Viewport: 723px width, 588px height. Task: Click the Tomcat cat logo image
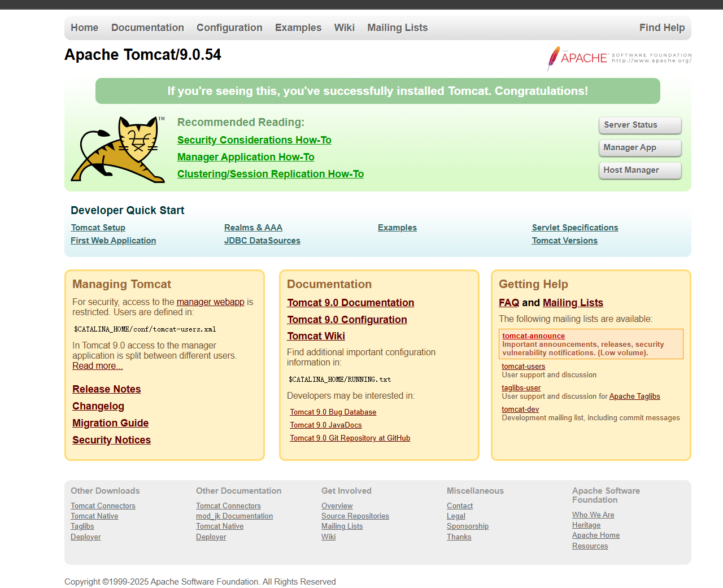(x=118, y=150)
